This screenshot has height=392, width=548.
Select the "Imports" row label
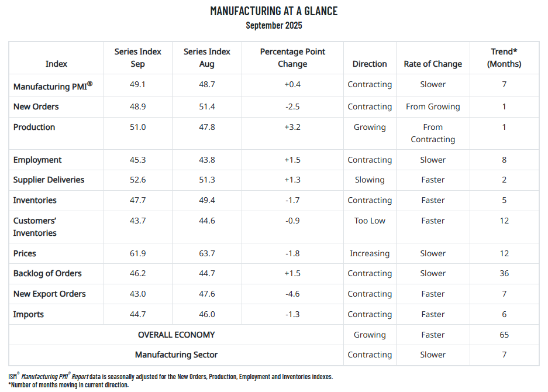pos(29,314)
